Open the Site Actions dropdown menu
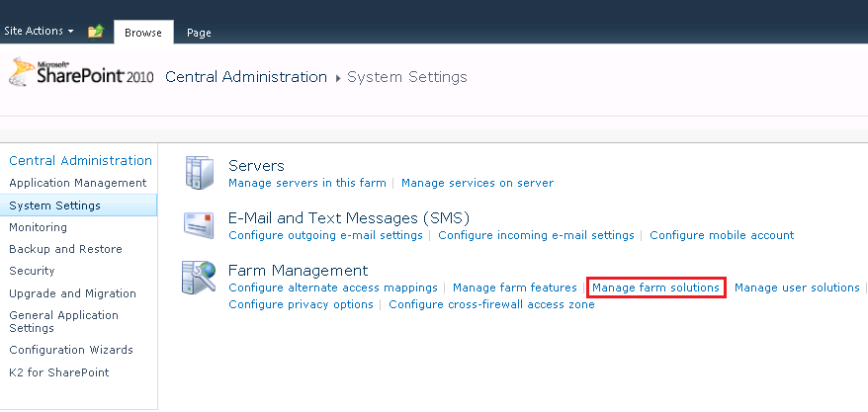Image resolution: width=868 pixels, height=412 pixels. tap(39, 31)
